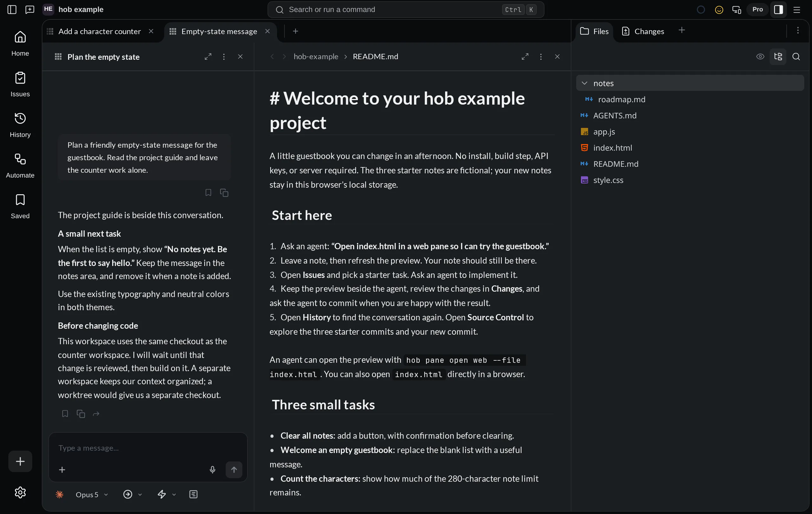Open the Saved sidebar item
The image size is (812, 514).
[x=20, y=206]
